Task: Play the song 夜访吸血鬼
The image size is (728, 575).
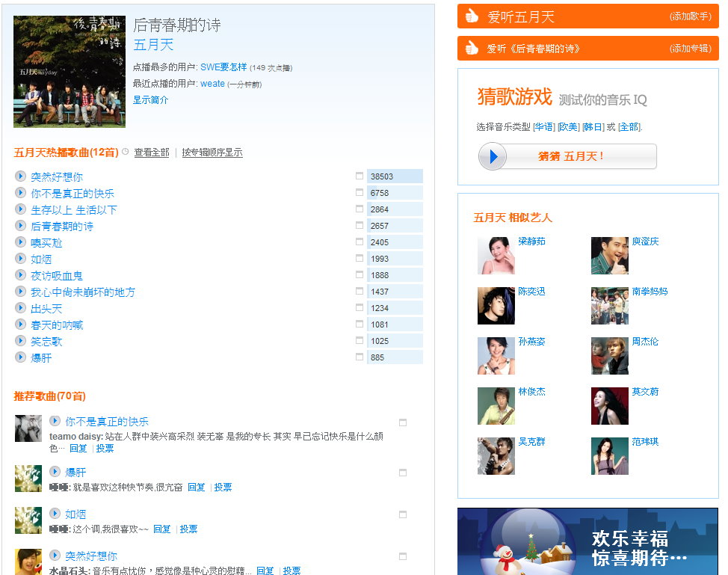Action: click(20, 275)
